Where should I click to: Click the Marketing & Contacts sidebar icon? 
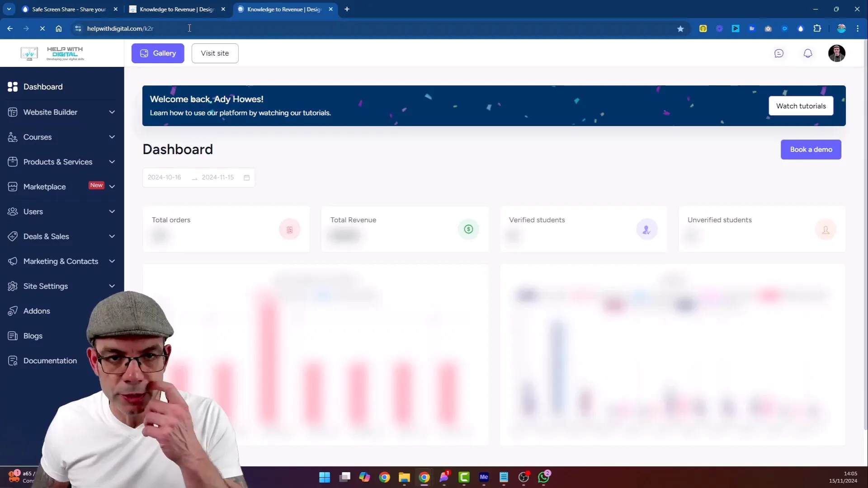(x=13, y=261)
